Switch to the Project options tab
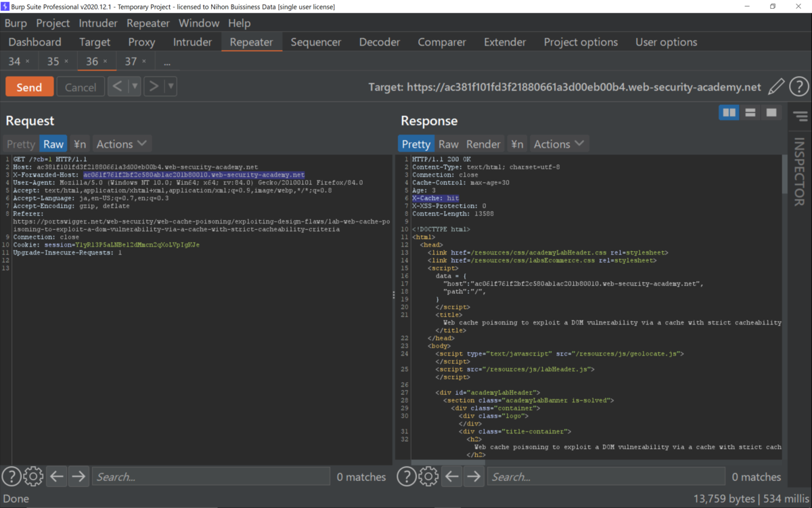This screenshot has width=812, height=508. [x=581, y=42]
